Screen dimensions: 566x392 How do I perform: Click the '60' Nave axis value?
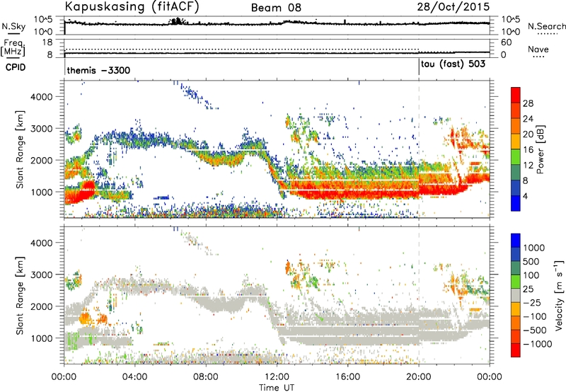(507, 42)
